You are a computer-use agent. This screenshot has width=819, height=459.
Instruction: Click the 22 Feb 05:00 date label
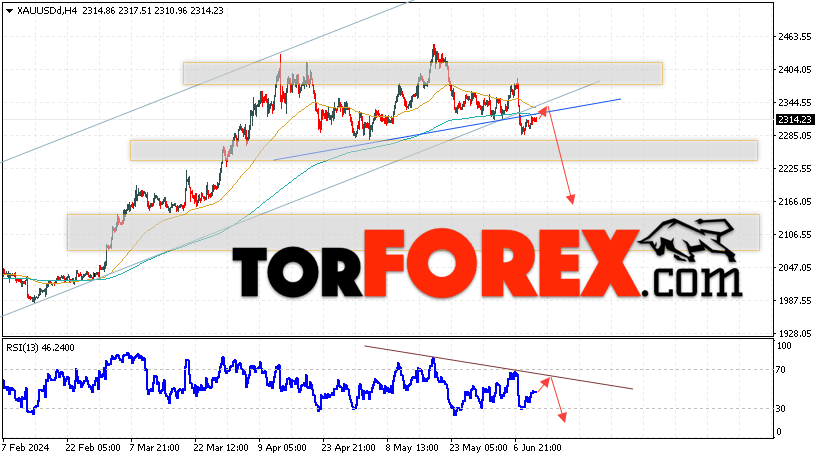point(93,448)
